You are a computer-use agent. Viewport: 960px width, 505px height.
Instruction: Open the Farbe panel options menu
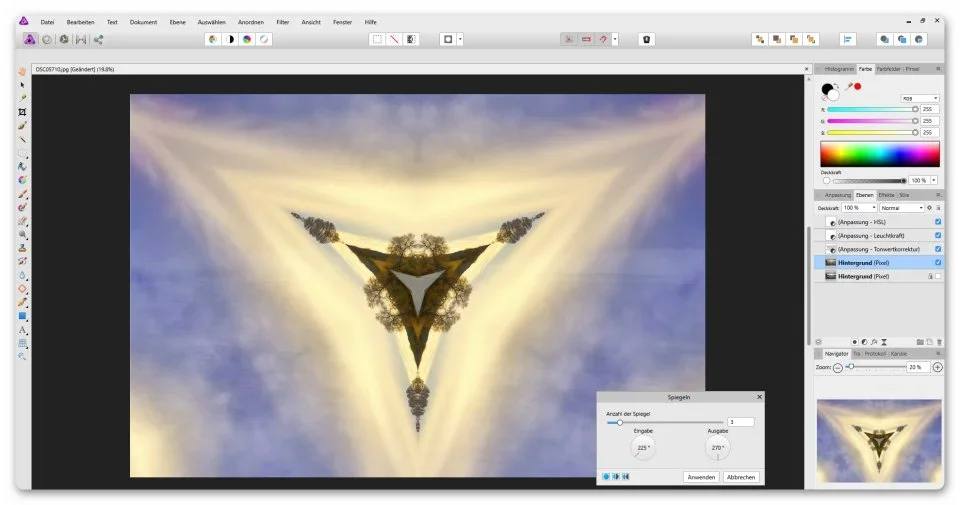point(938,69)
